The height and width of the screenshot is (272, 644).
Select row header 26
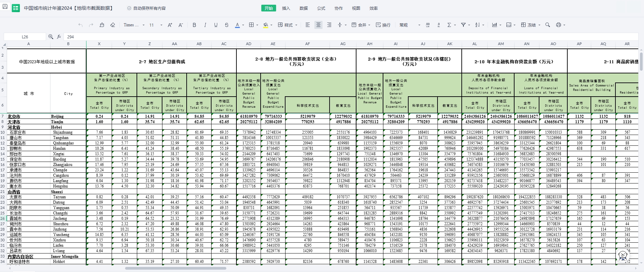[3, 218]
